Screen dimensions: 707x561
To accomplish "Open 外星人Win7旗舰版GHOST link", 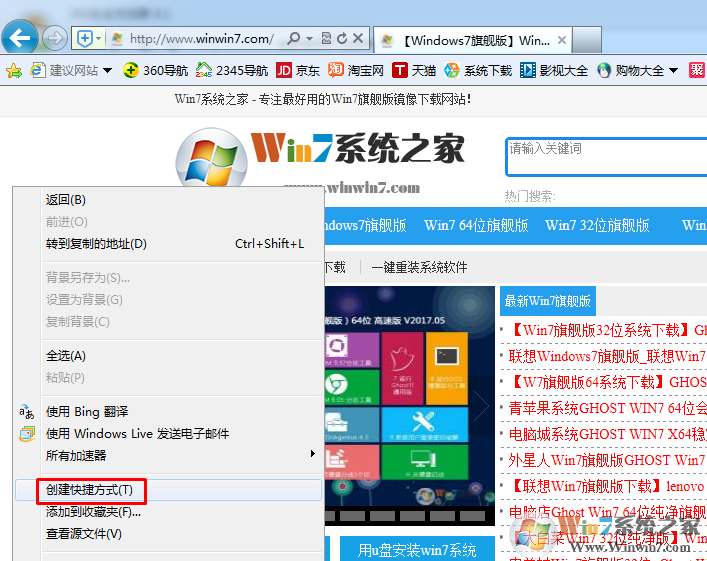I will point(607,460).
